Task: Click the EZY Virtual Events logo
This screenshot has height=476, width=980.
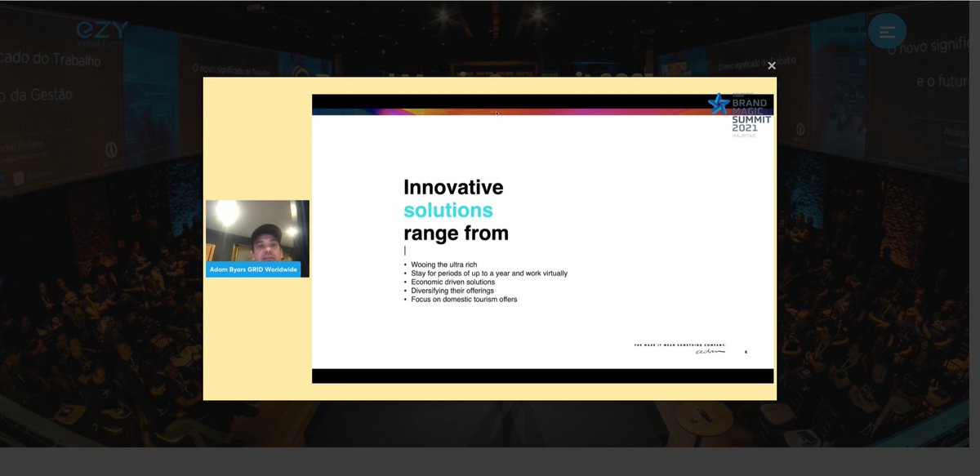Action: click(103, 33)
